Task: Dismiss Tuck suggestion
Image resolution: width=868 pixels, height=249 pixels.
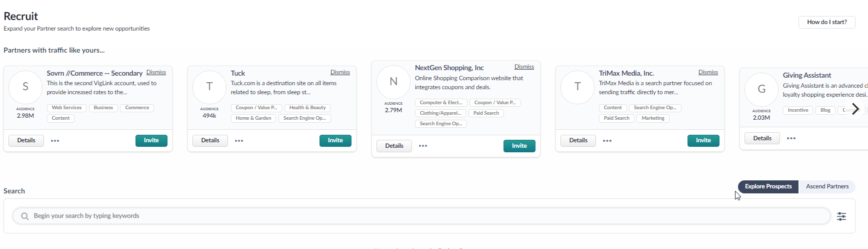Action: [340, 73]
